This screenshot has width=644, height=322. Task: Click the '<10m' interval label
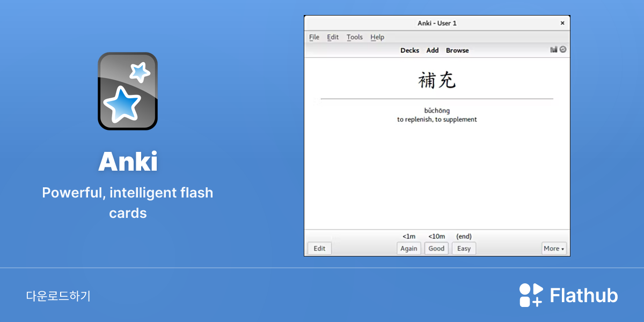[436, 236]
